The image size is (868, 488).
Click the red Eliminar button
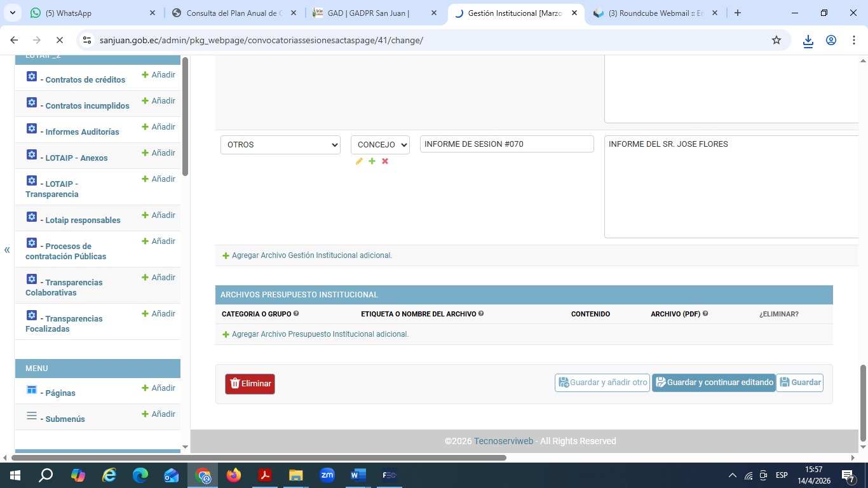click(x=250, y=384)
